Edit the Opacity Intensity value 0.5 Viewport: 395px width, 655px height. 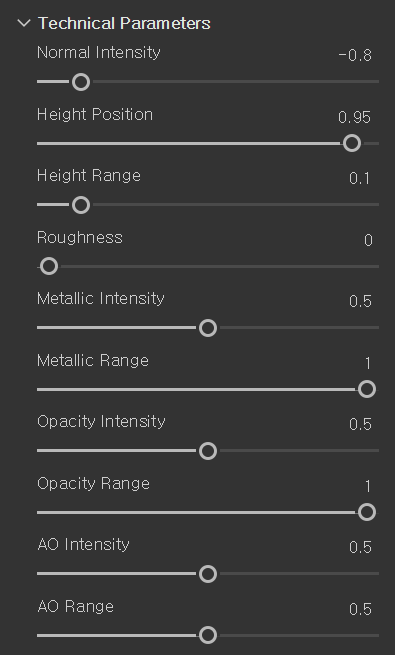[x=360, y=424]
